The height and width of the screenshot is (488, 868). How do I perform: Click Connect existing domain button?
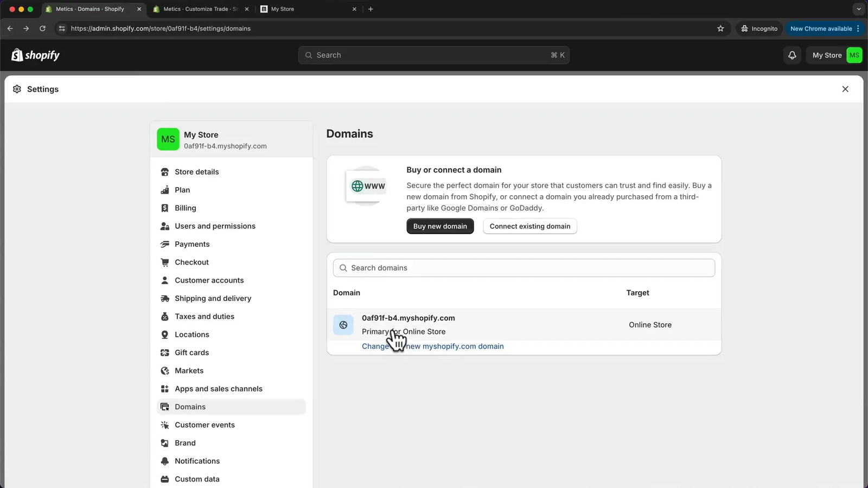click(x=530, y=227)
